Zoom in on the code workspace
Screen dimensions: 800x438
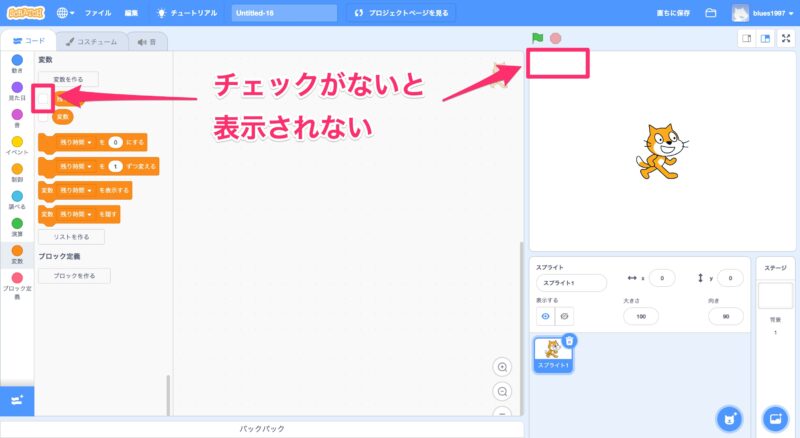pyautogui.click(x=503, y=367)
